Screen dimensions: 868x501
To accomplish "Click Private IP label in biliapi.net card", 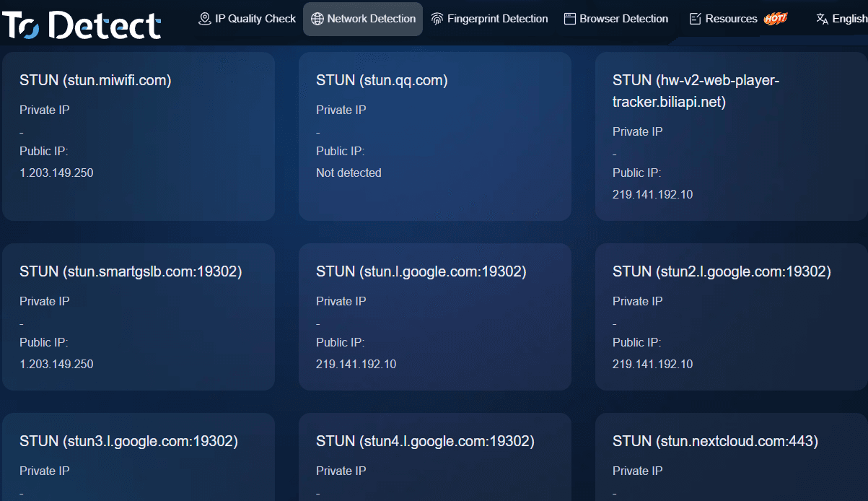I will tap(638, 131).
